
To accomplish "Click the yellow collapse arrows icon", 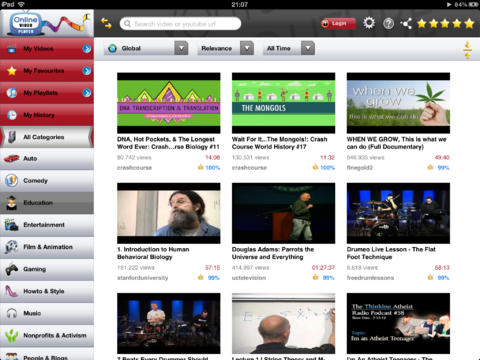I will (x=467, y=49).
